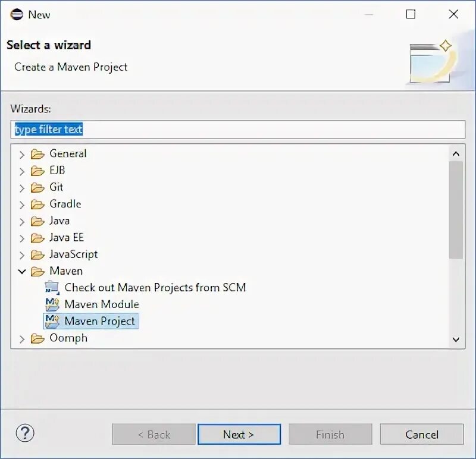Close the New dialog window

453,14
